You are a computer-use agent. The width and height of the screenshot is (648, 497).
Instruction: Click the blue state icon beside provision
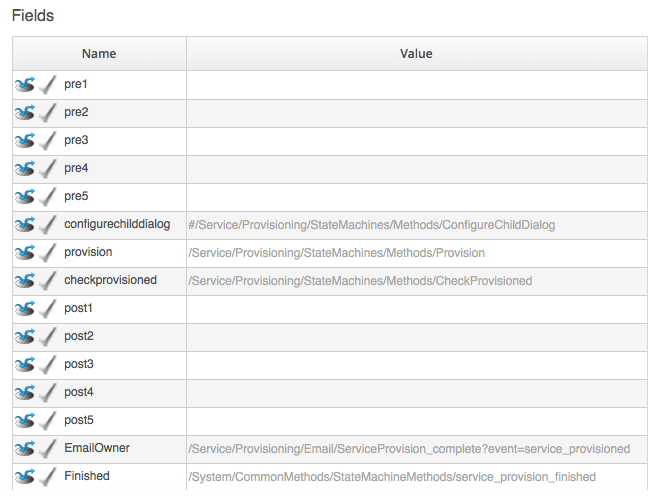tap(25, 253)
